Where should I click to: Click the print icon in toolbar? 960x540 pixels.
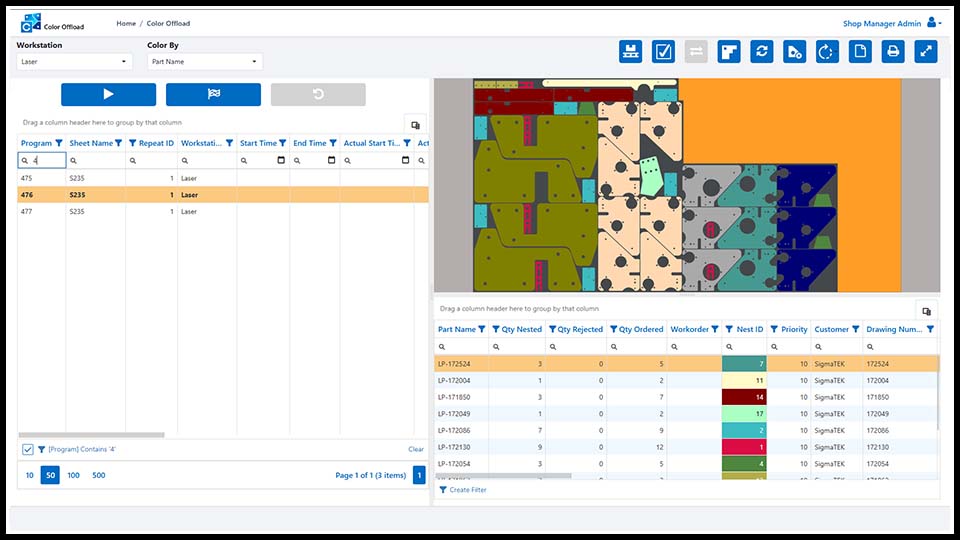(x=893, y=52)
